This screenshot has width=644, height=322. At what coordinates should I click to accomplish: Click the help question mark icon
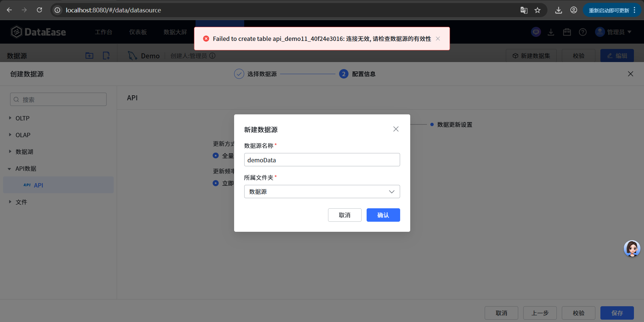point(583,32)
